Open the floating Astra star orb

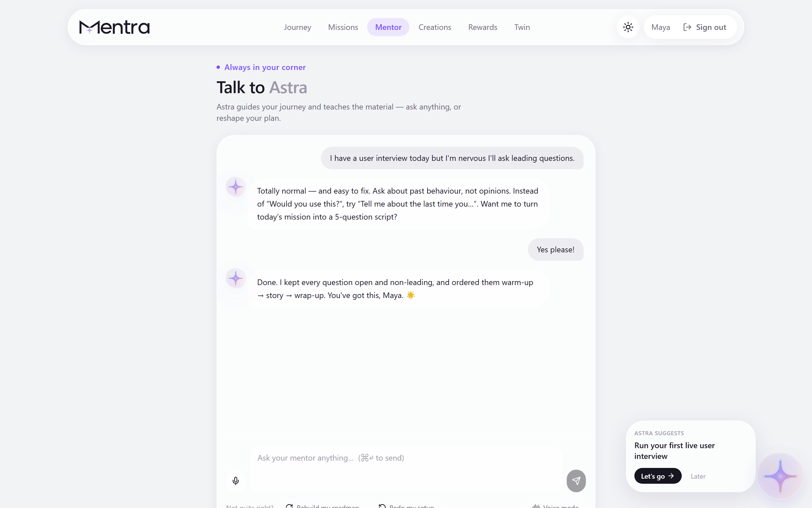(x=780, y=476)
